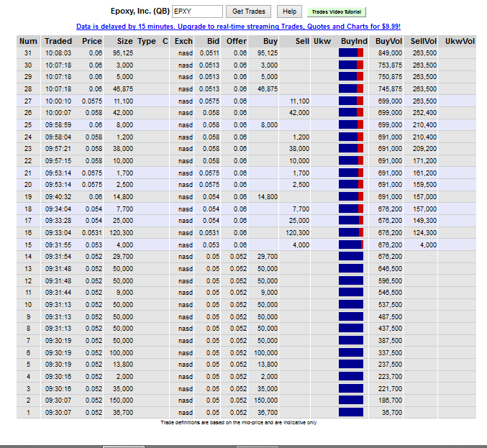Click the Offer column header

click(x=237, y=41)
